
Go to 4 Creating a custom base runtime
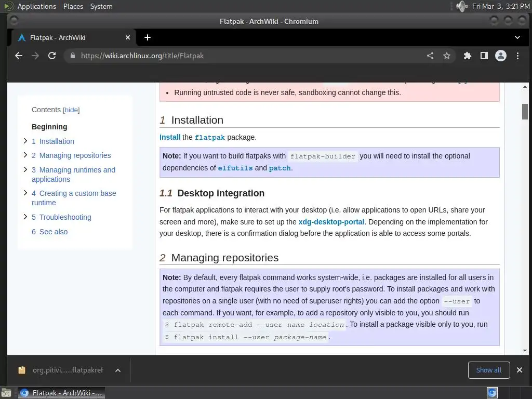coord(74,198)
